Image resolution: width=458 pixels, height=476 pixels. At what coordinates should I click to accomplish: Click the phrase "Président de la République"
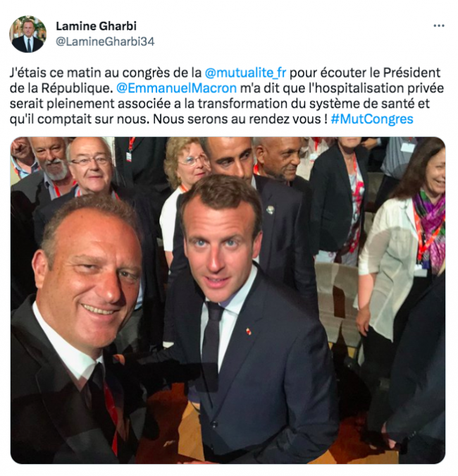pos(225,80)
